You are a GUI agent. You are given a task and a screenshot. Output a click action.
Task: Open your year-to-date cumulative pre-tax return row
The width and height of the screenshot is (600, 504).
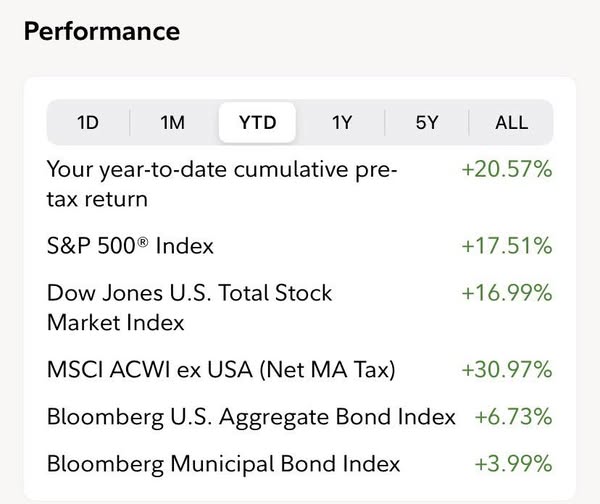[x=221, y=184]
